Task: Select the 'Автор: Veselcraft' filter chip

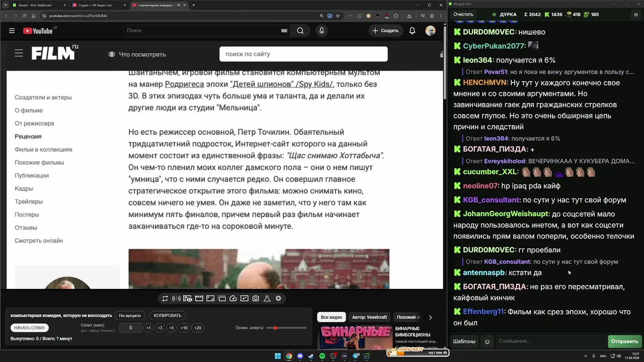Action: [370, 317]
